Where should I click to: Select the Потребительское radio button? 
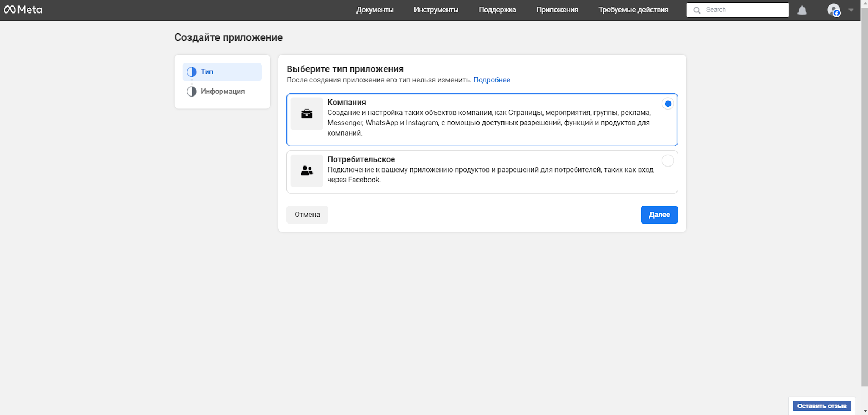click(668, 161)
